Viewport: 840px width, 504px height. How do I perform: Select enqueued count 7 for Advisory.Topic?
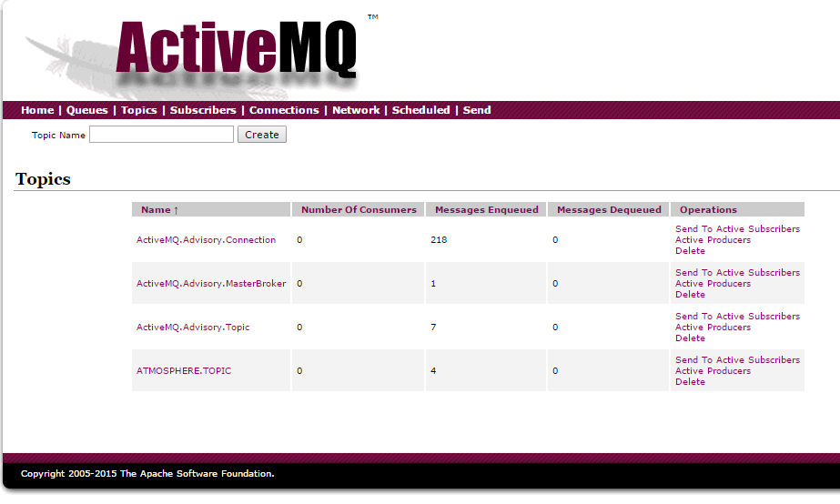(433, 327)
